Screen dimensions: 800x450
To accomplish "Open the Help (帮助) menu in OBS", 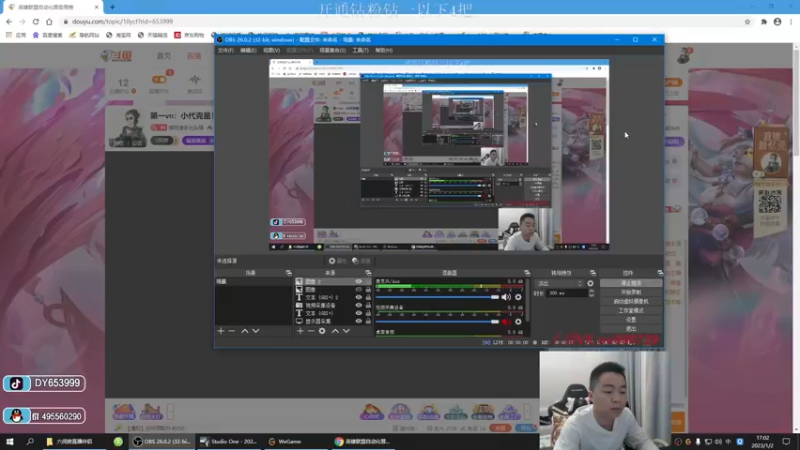I will [384, 51].
